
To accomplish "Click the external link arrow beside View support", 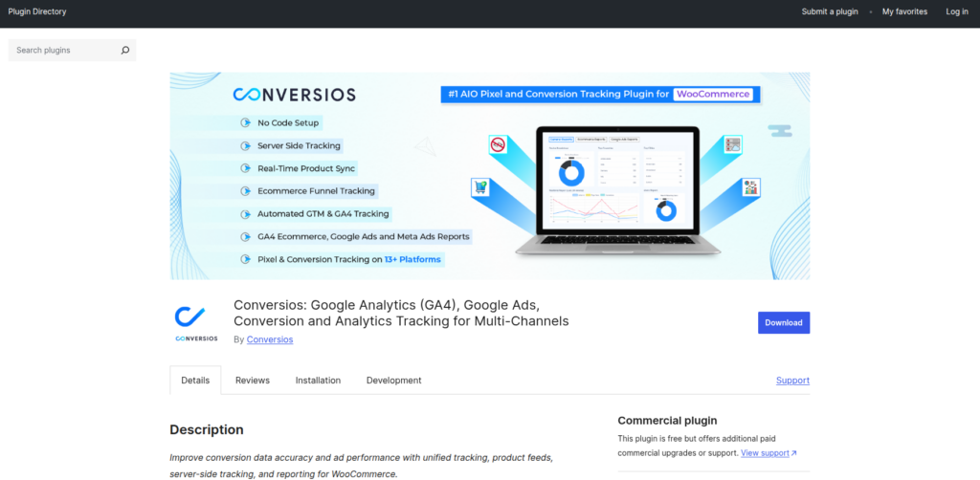I will [793, 453].
